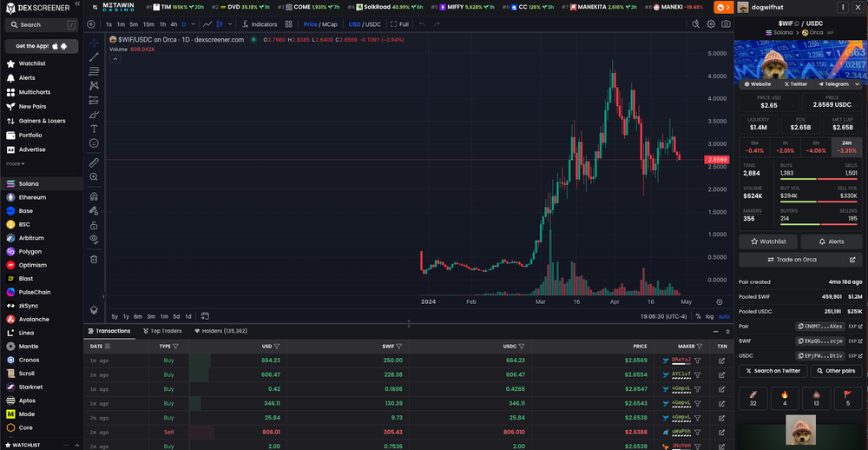Click the Search input field
Viewport: 868px width, 450px height.
[x=42, y=25]
